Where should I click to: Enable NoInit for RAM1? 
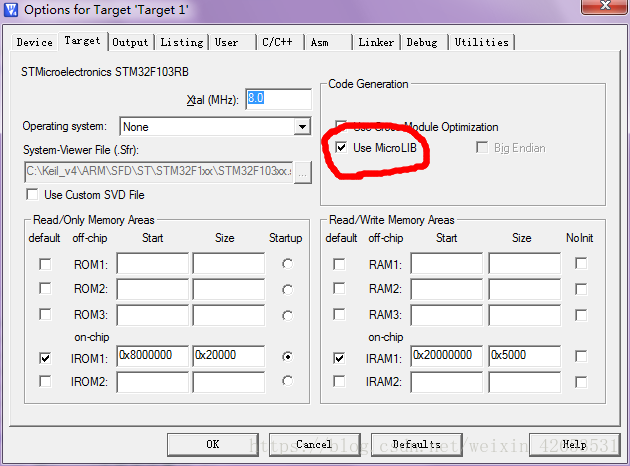click(581, 264)
